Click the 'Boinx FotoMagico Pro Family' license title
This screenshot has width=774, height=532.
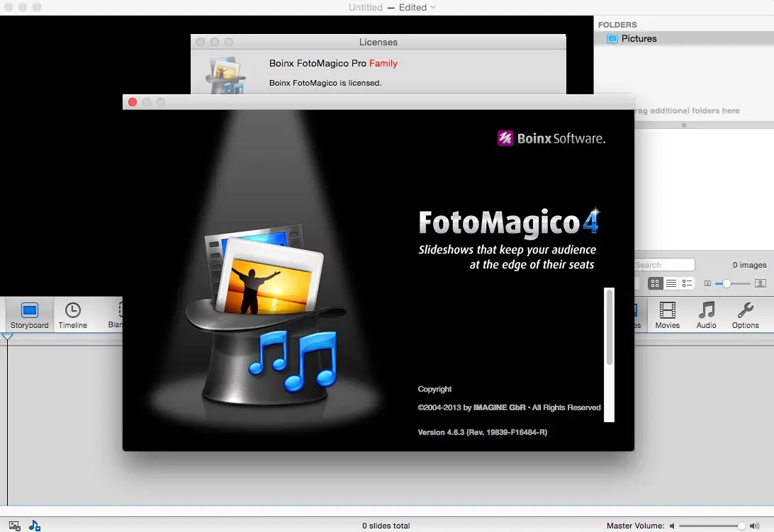click(x=333, y=63)
